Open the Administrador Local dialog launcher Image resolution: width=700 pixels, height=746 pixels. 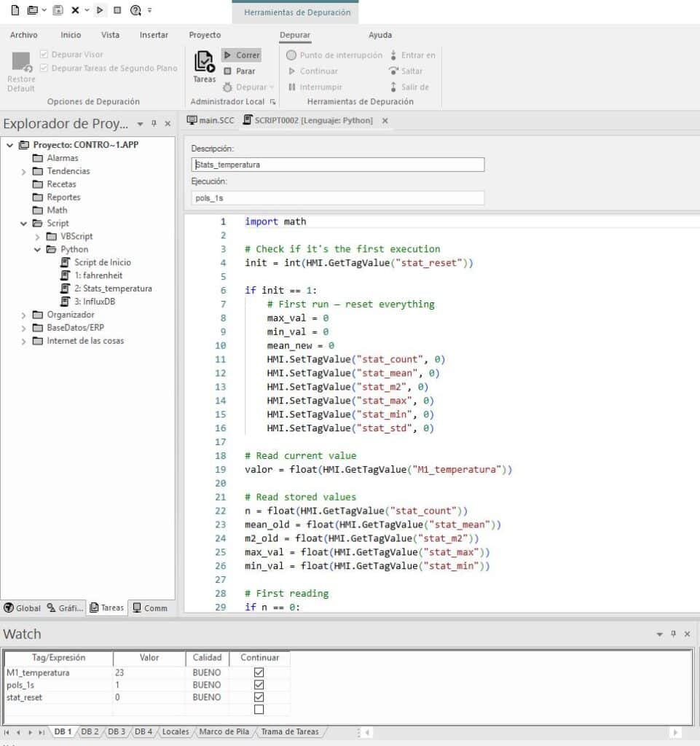coord(272,102)
